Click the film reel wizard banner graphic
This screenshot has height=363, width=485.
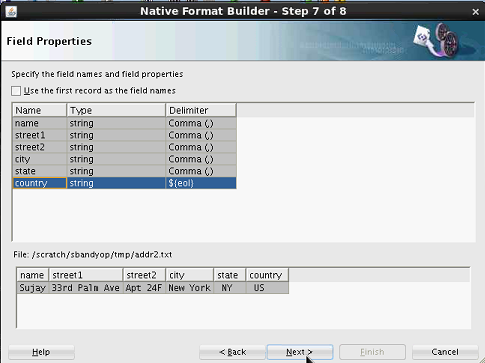[436, 40]
